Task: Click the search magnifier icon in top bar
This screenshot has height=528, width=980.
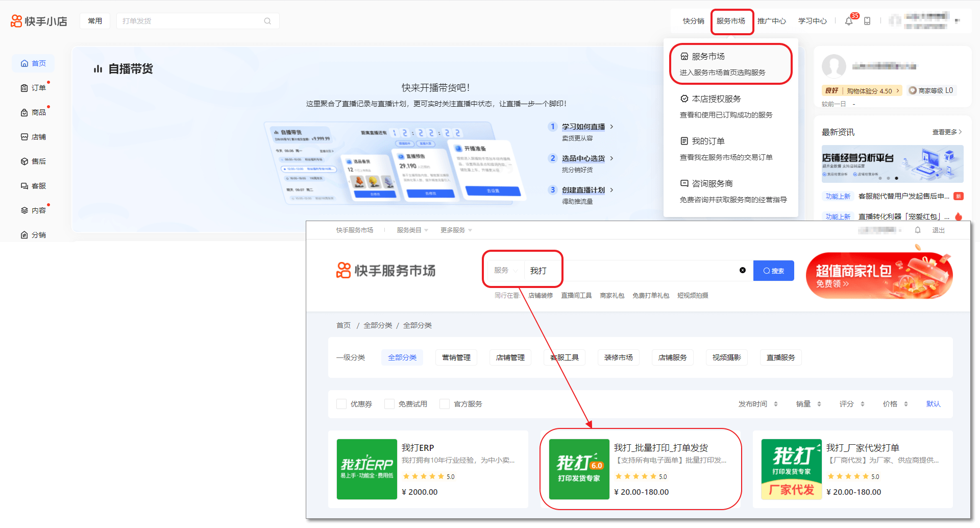Action: point(267,21)
